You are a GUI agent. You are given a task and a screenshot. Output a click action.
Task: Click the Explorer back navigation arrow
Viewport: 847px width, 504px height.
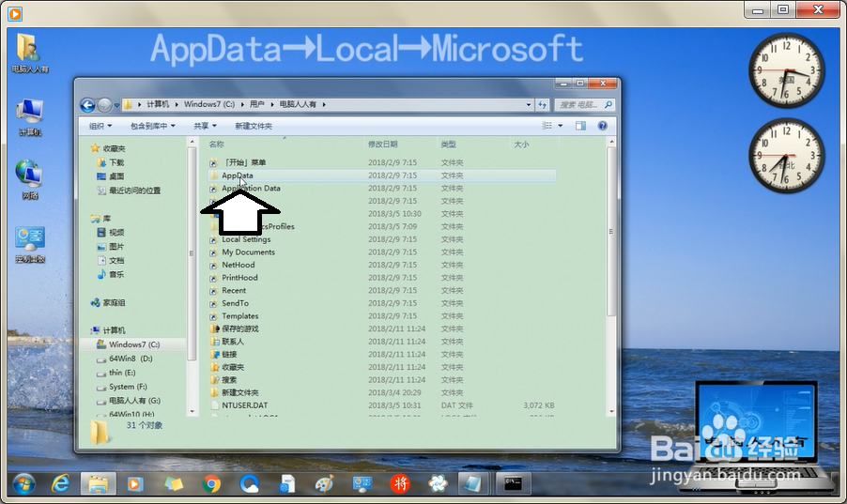point(87,105)
